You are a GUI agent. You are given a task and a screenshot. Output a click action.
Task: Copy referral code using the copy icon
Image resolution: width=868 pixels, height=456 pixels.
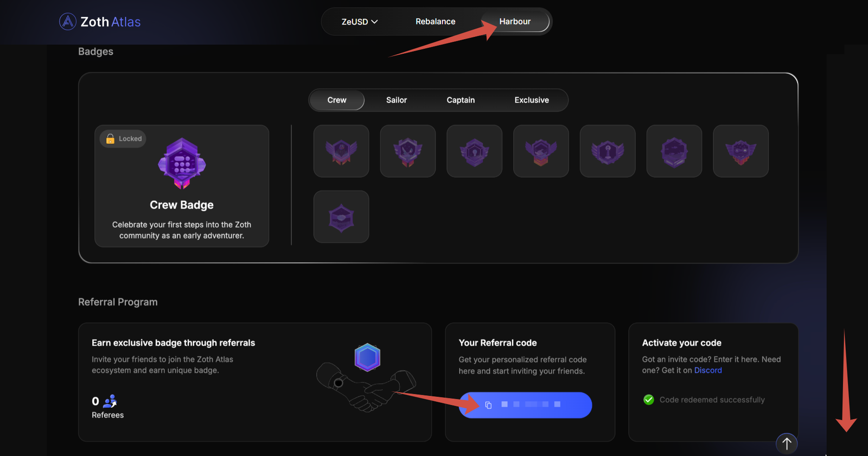(488, 405)
